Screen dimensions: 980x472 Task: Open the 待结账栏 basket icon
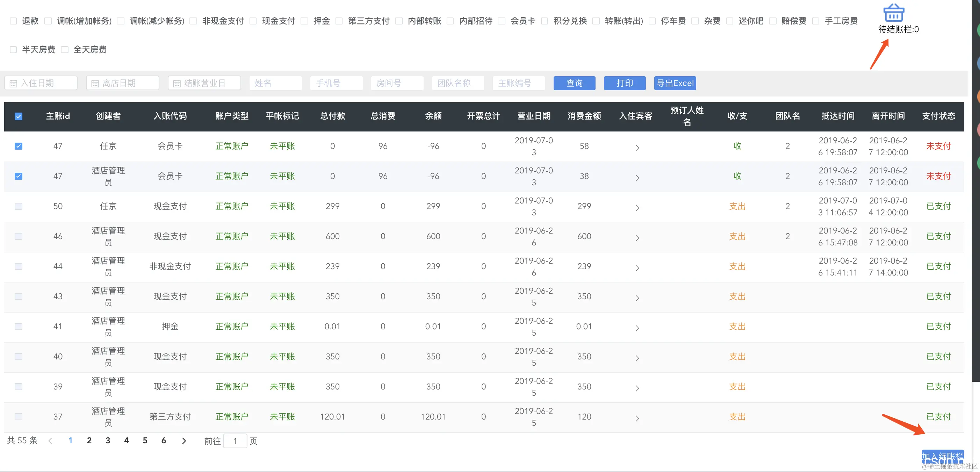click(x=894, y=13)
